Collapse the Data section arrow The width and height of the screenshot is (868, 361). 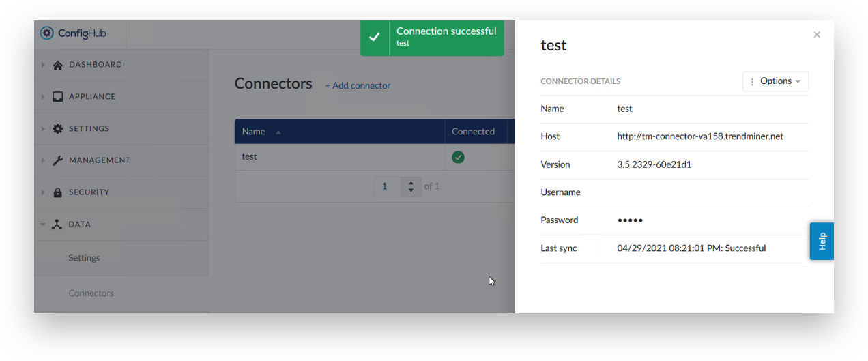coord(42,225)
